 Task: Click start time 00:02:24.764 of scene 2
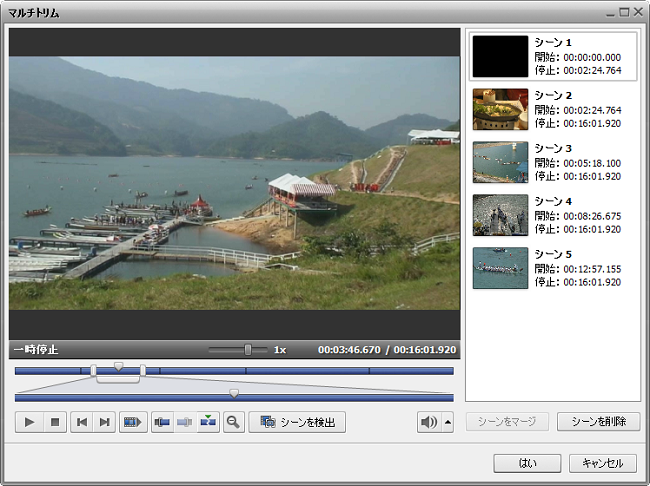point(592,110)
